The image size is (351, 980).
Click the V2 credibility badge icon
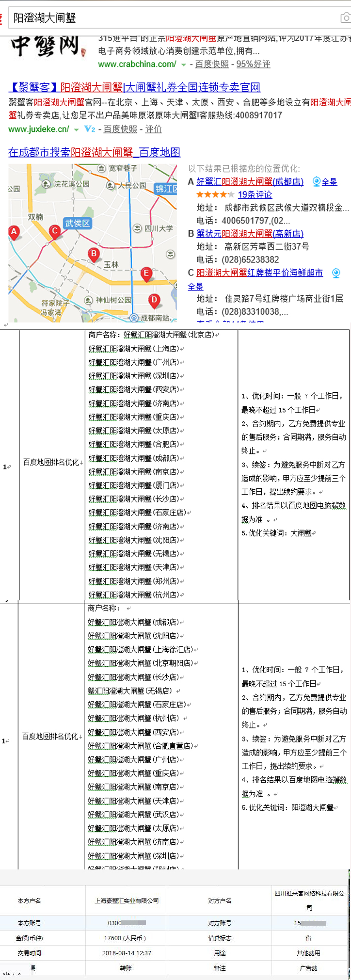[90, 129]
